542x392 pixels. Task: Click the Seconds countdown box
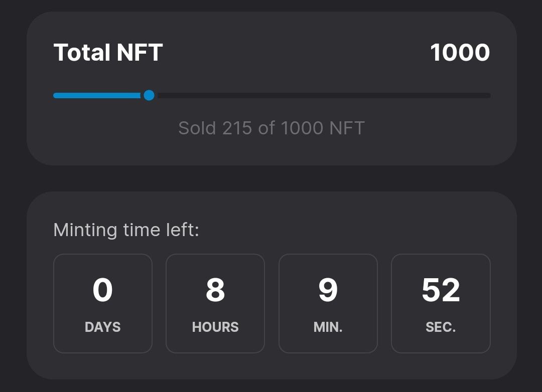(x=441, y=303)
